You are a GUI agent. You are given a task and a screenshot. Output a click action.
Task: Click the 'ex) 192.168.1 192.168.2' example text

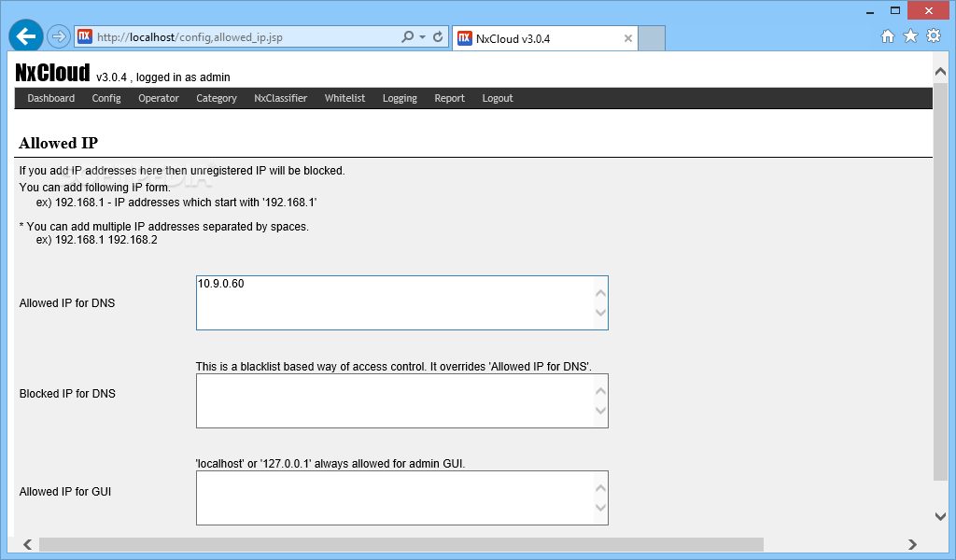pos(97,240)
